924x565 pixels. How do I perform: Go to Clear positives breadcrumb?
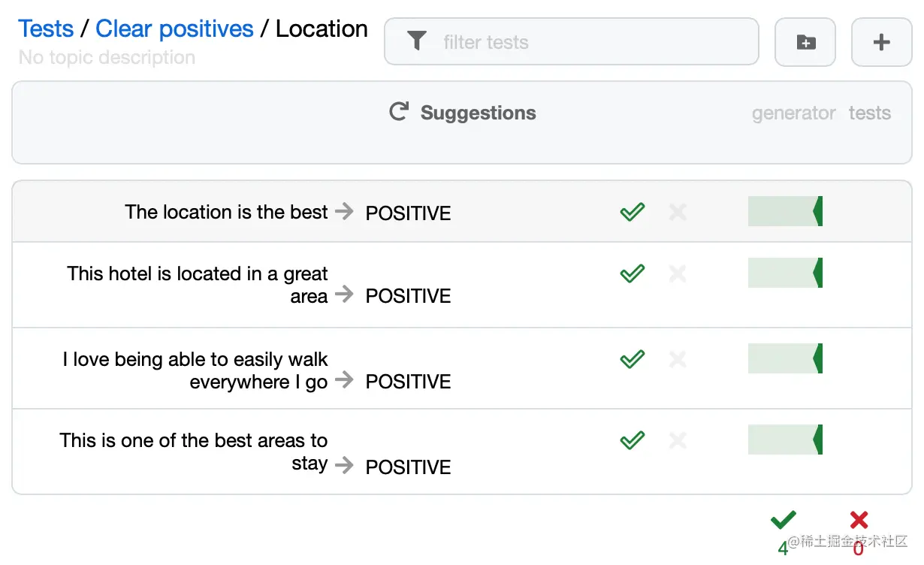point(174,29)
